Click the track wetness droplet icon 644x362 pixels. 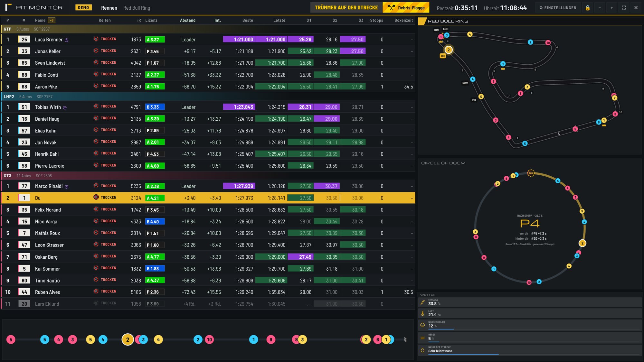tap(422, 350)
